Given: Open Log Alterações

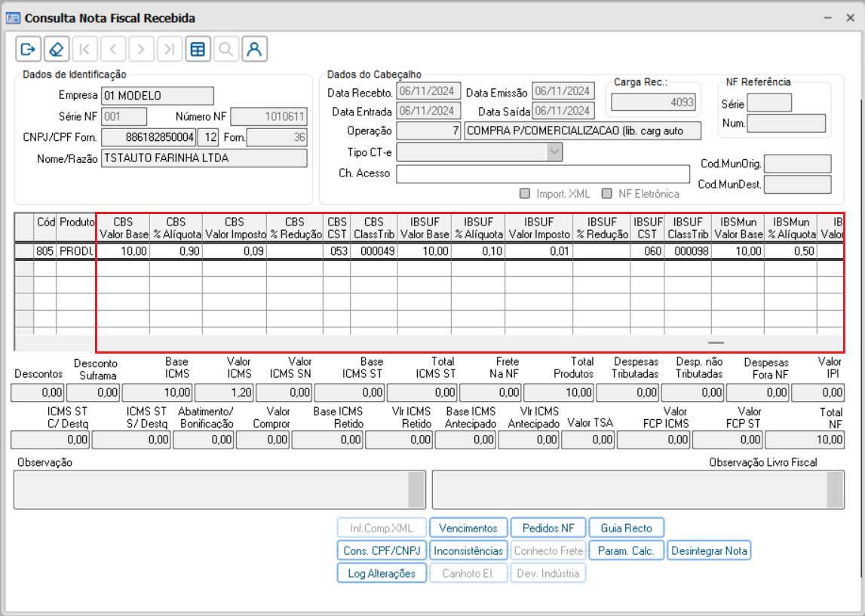Looking at the screenshot, I should 382,574.
